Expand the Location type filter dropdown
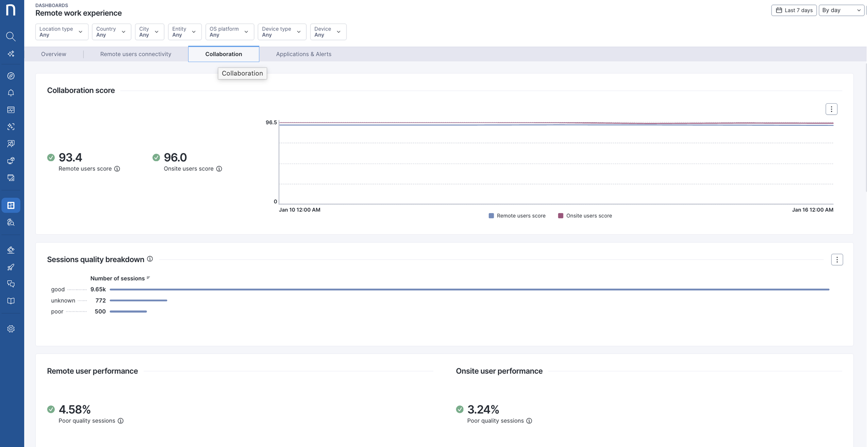The height and width of the screenshot is (447, 868). point(62,32)
